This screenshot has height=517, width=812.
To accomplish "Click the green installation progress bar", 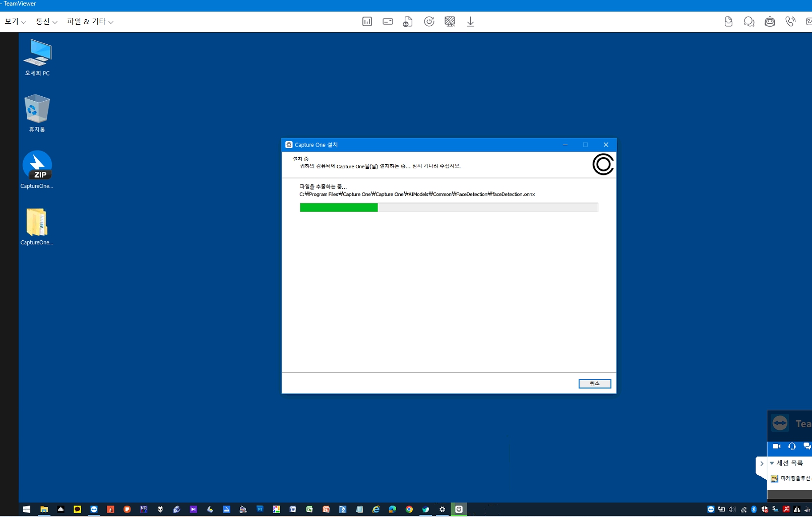I will (339, 208).
